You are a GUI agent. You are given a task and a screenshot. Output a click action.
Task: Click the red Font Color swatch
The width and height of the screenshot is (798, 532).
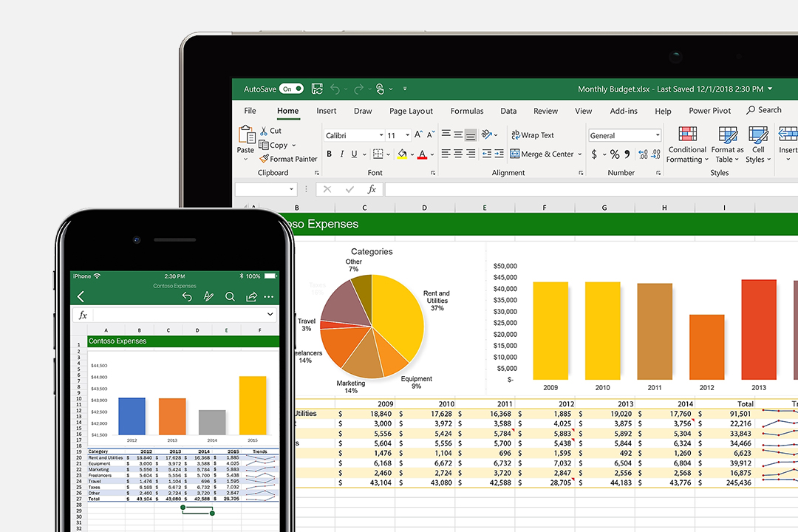(x=423, y=154)
